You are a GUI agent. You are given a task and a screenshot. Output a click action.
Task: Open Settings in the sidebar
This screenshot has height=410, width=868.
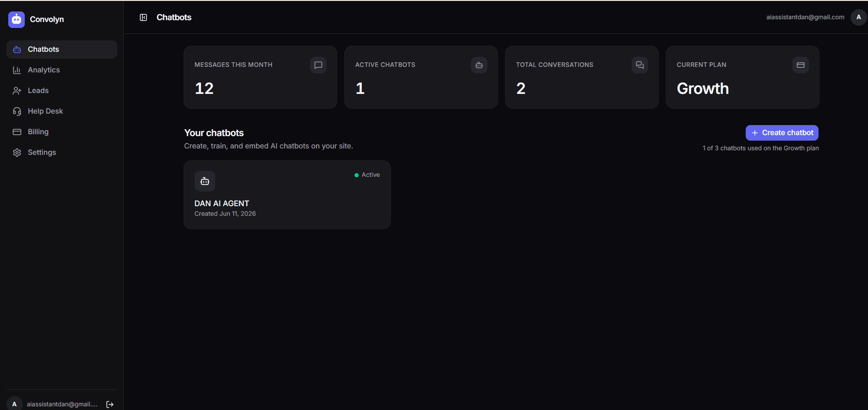pos(62,153)
